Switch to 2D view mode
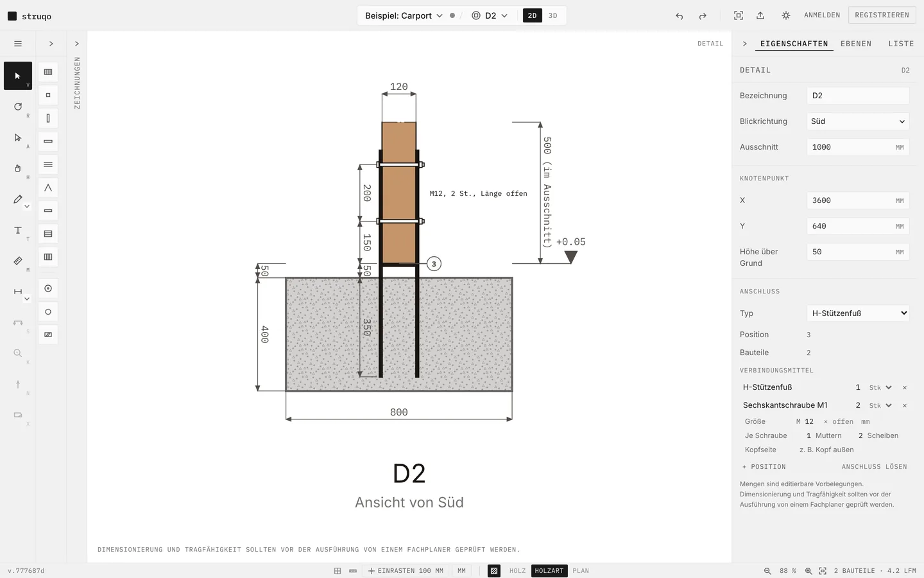 pos(533,15)
